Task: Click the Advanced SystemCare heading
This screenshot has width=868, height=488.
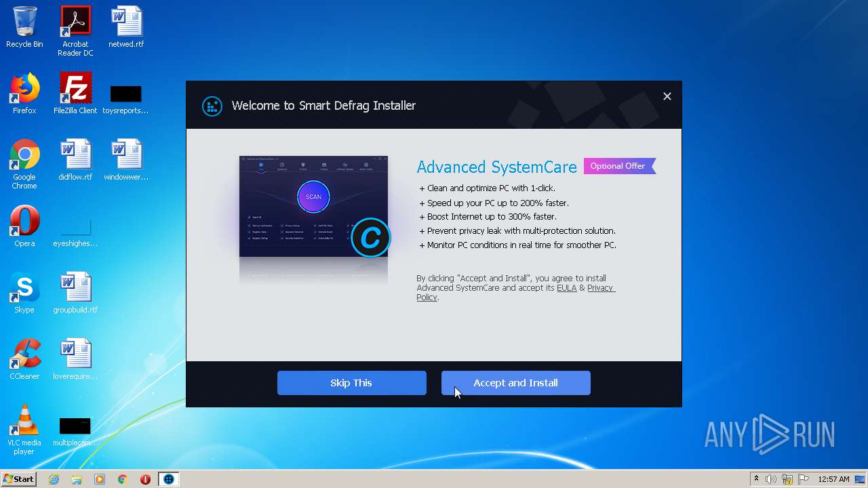Action: 496,167
